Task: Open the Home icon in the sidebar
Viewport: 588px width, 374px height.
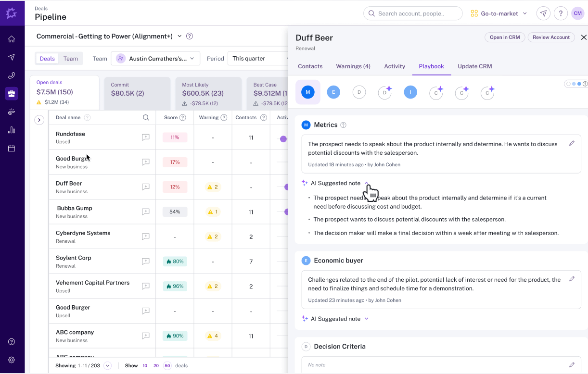Action: 12,39
